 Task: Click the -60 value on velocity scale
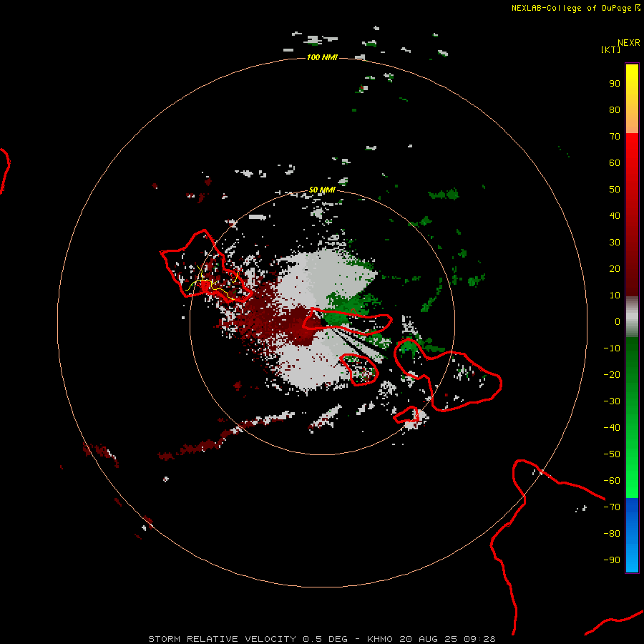[x=612, y=481]
